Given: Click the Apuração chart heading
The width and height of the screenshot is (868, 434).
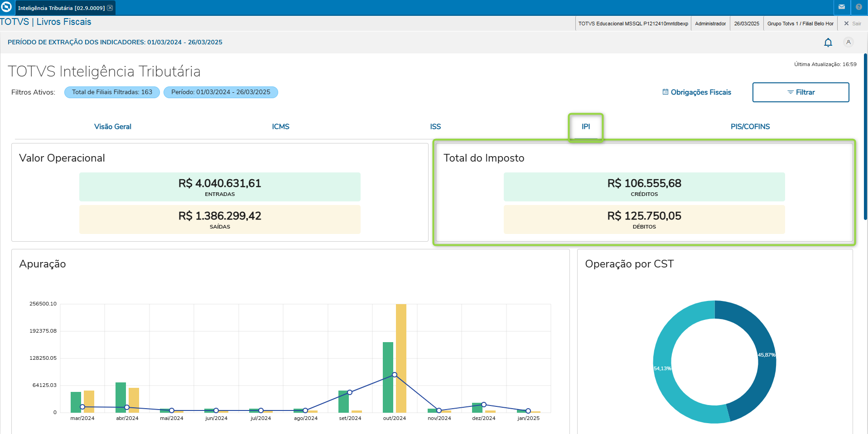Looking at the screenshot, I should point(43,264).
